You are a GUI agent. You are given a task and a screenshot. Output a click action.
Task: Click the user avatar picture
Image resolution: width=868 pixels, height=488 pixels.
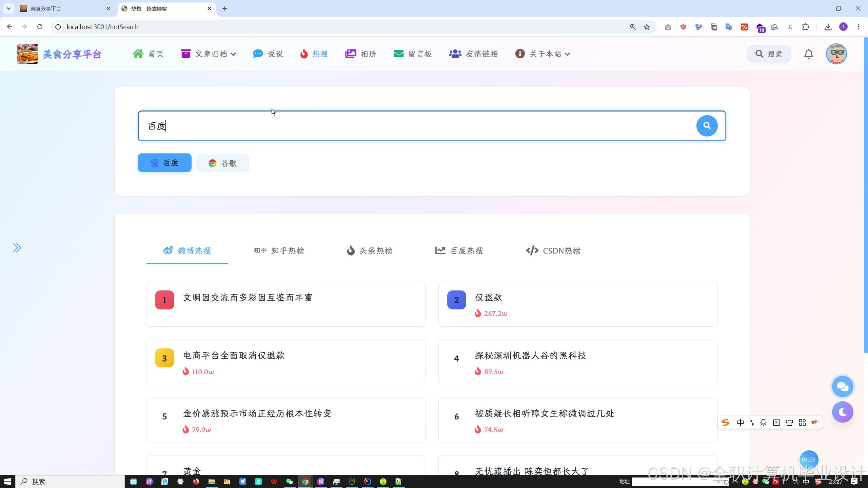click(836, 54)
